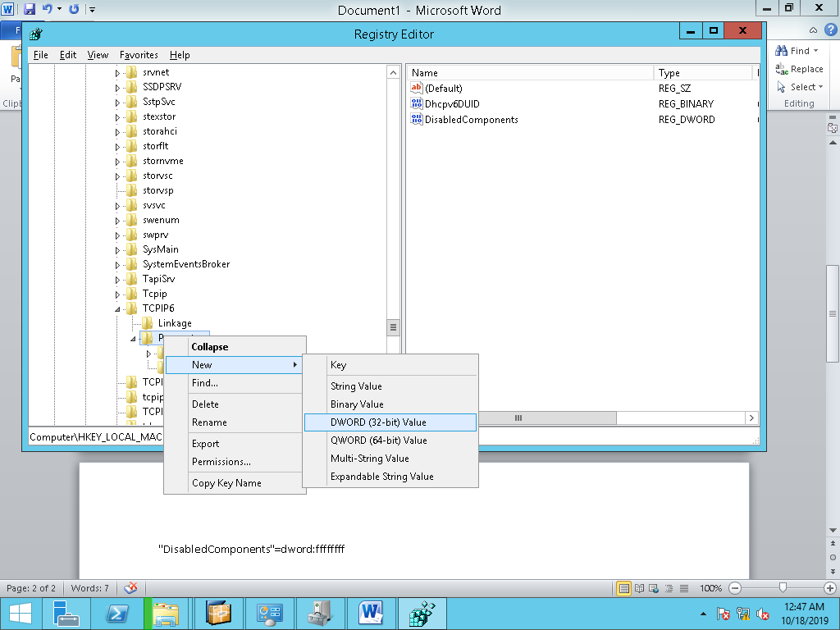Click the Undo icon in Word
840x630 pixels.
47,9
